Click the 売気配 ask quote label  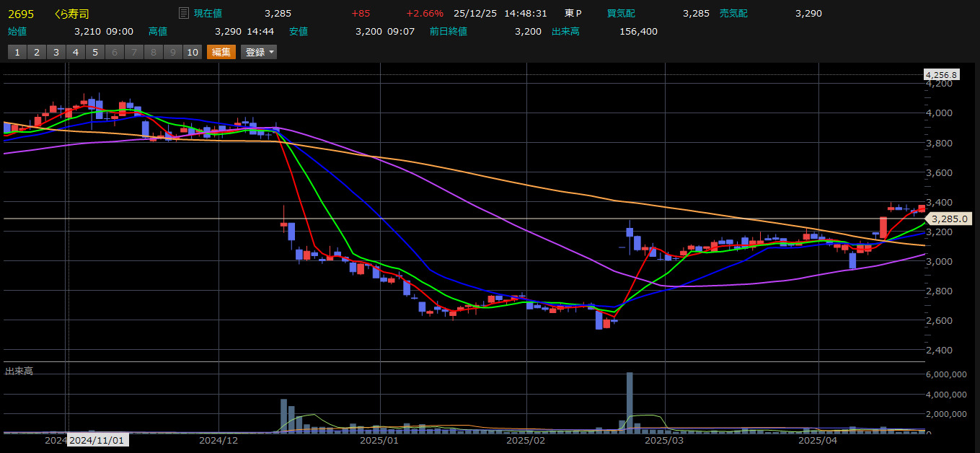click(733, 14)
